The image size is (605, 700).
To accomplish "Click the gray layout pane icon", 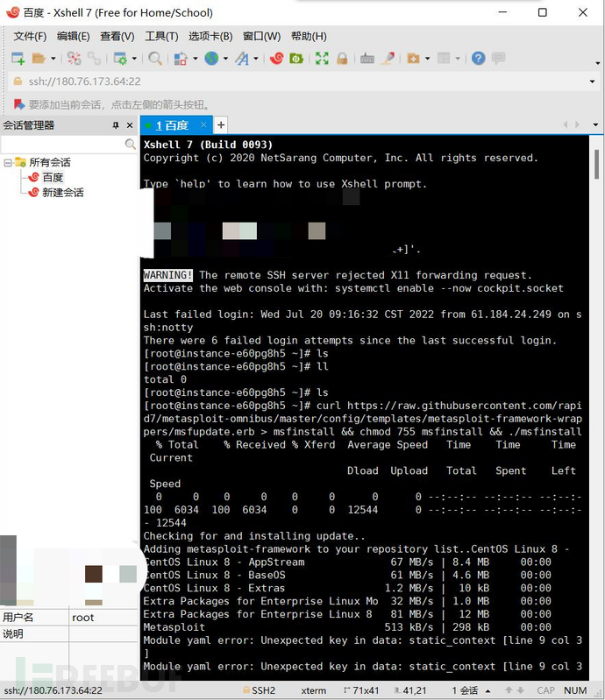I will click(x=444, y=59).
